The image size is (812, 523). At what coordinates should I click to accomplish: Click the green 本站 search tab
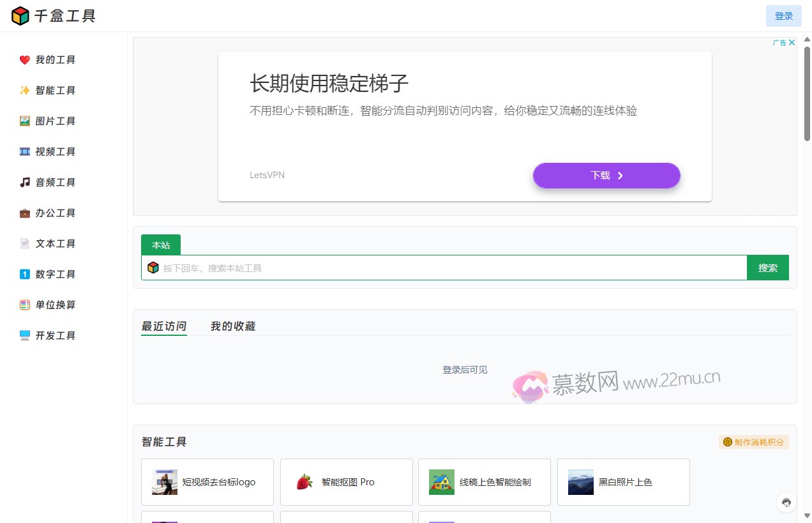pyautogui.click(x=160, y=245)
